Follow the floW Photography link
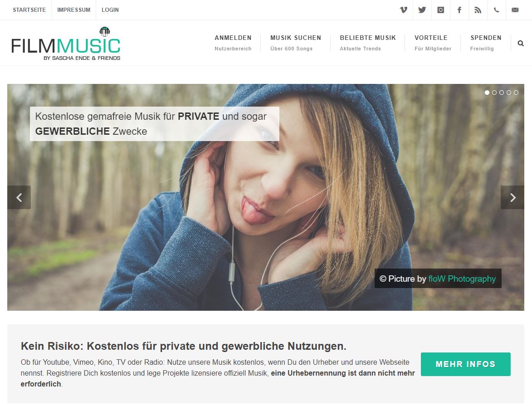Viewport: 532px width, 411px height. tap(462, 279)
